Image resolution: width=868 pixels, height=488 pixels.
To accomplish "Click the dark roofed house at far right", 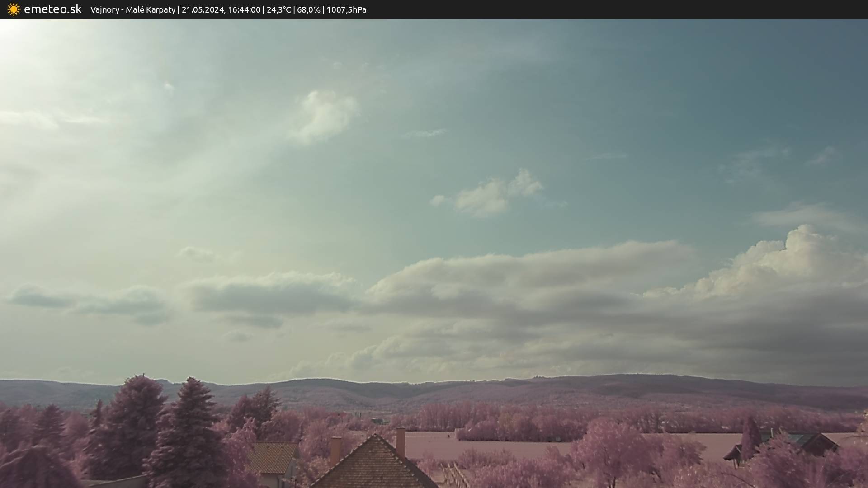I will (818, 444).
